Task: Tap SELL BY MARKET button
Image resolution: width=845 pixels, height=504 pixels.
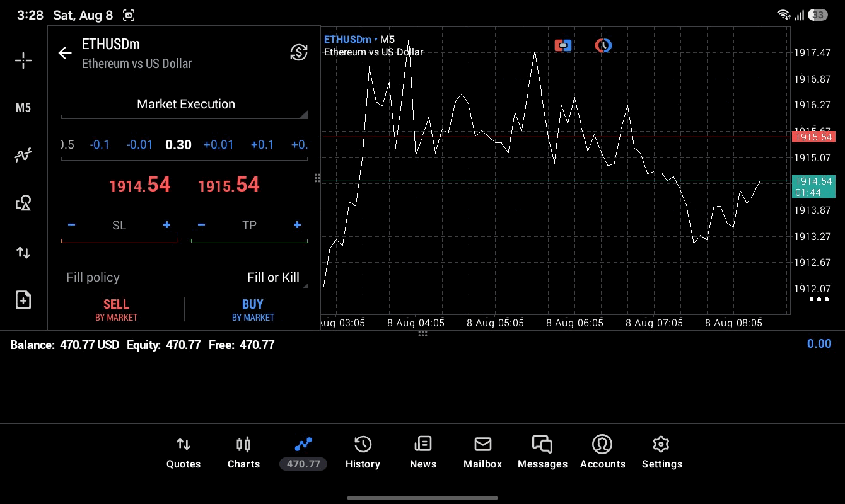Action: 116,310
